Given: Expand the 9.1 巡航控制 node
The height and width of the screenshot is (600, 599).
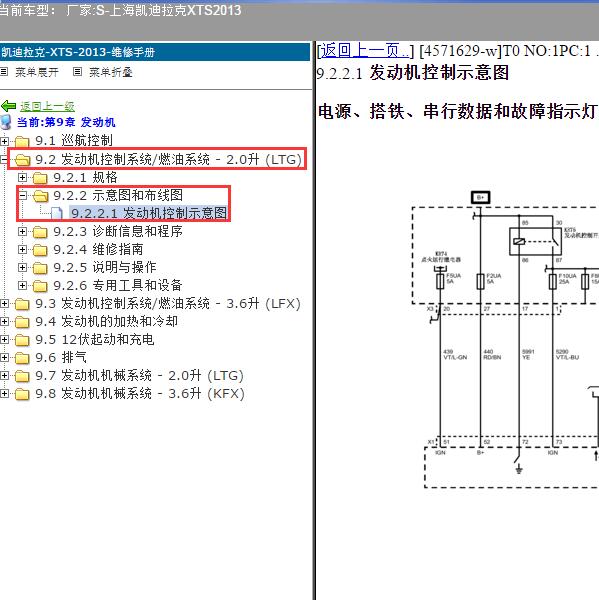Looking at the screenshot, I should point(4,141).
